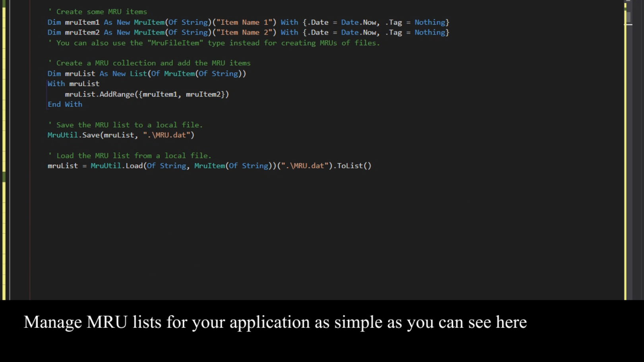Image resolution: width=644 pixels, height=362 pixels.
Task: Click the caption text about managing MRU lists
Action: click(275, 322)
